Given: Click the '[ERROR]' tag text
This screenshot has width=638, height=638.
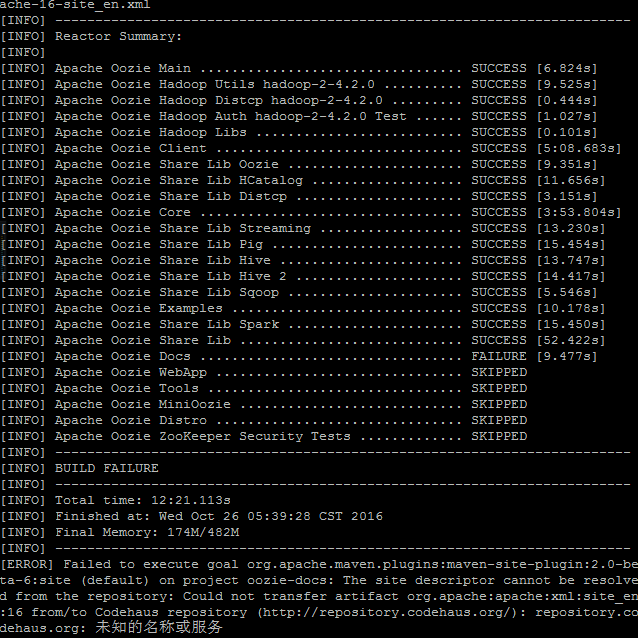Looking at the screenshot, I should coord(26,564).
